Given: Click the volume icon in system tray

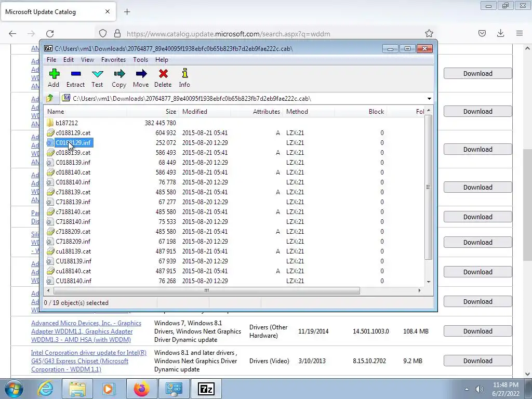Looking at the screenshot, I should (x=480, y=389).
